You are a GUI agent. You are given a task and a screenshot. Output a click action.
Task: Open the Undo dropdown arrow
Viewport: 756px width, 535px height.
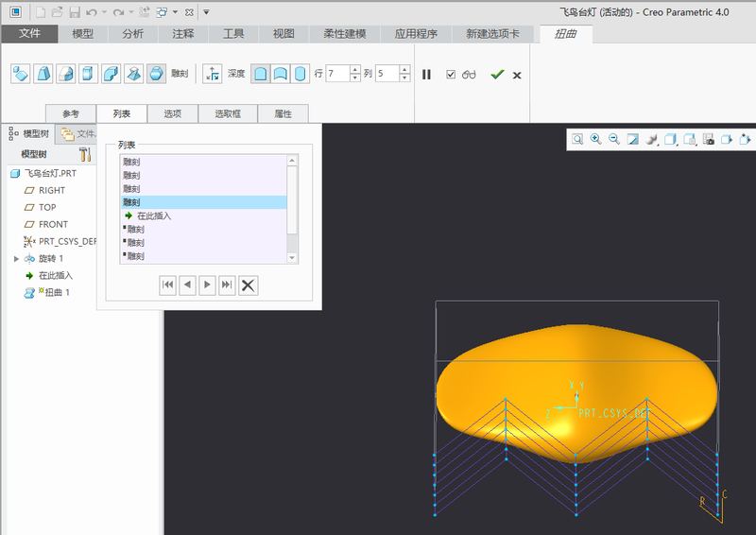[x=104, y=12]
